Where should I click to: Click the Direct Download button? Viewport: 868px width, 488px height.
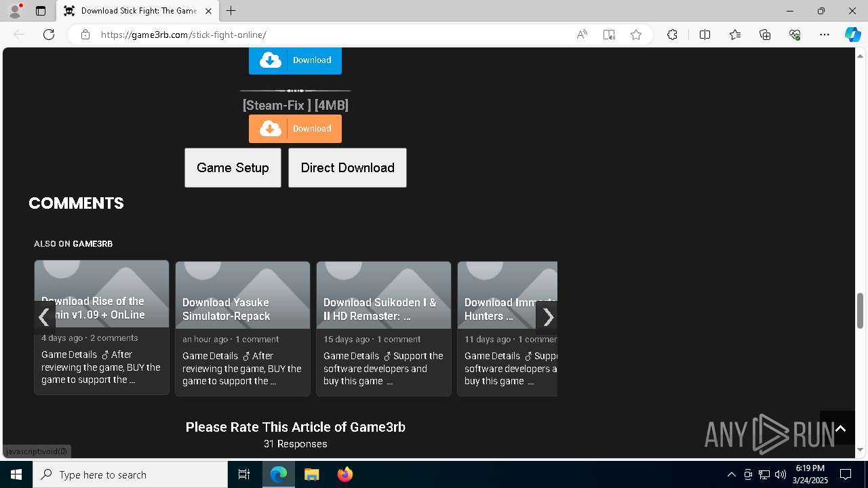coord(347,167)
